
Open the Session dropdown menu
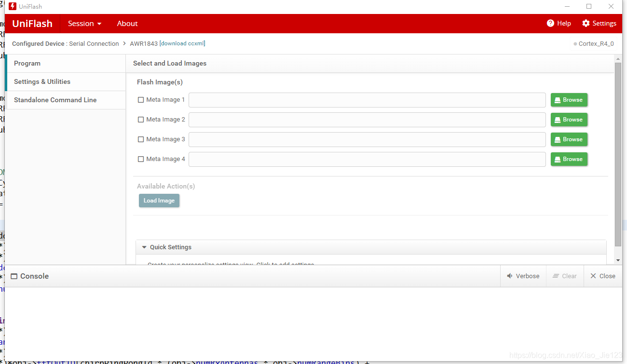[x=85, y=23]
